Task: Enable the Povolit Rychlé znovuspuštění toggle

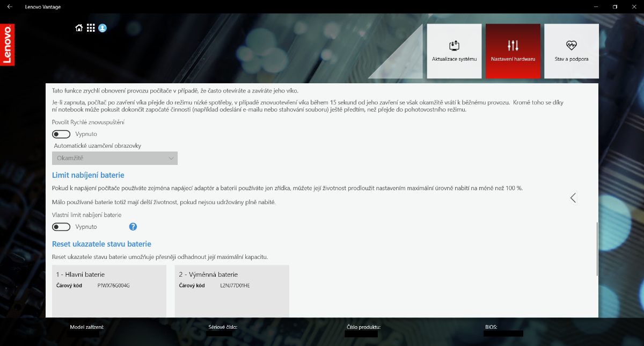Action: (61, 134)
